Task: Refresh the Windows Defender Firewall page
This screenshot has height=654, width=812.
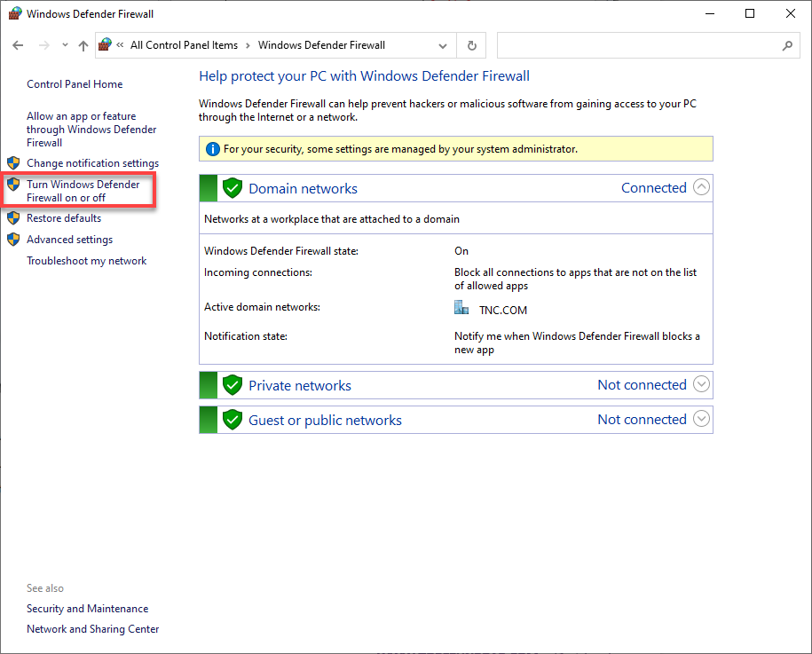Action: 471,45
